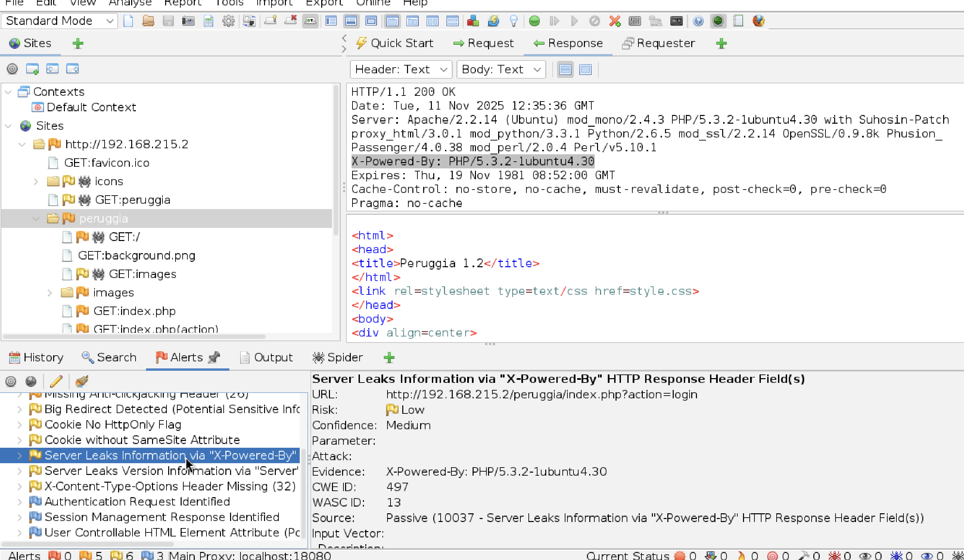This screenshot has height=560, width=964.
Task: Click the lightbulb icon in the toolbar
Action: coord(513,21)
